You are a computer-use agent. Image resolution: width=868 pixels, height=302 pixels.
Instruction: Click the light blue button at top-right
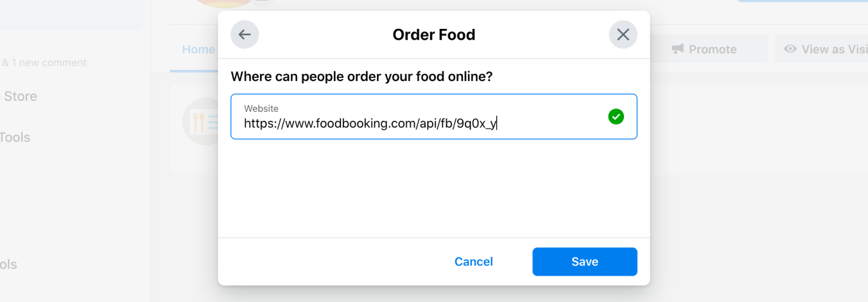803,1
